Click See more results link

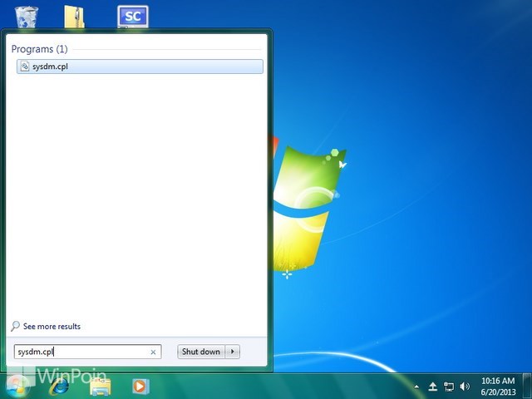[52, 327]
